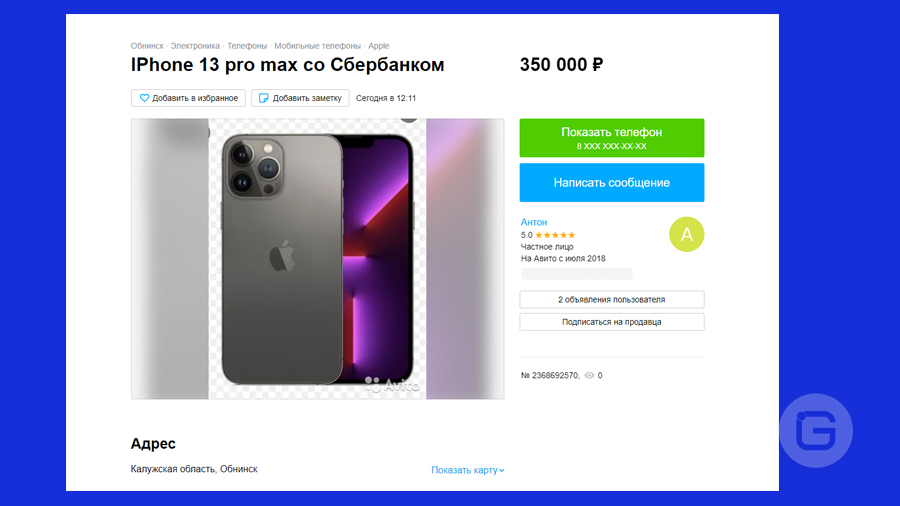
Task: Click Добавить в избранное button
Action: [x=188, y=98]
